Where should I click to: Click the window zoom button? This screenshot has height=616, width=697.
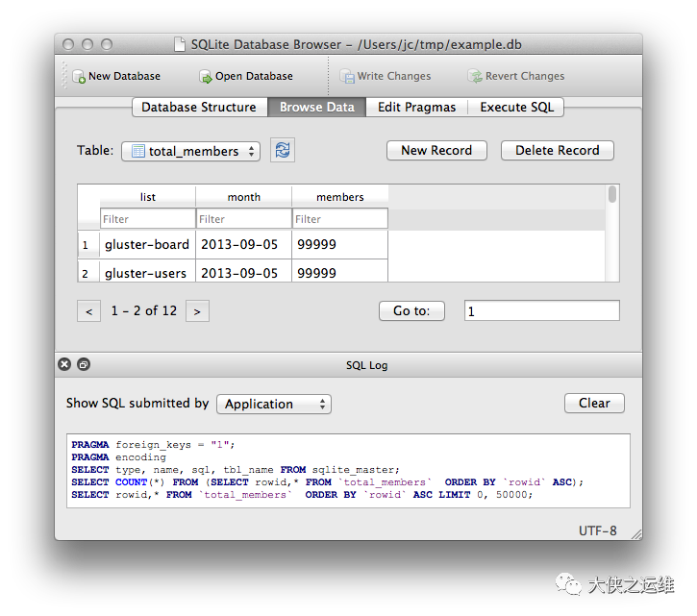pyautogui.click(x=107, y=44)
